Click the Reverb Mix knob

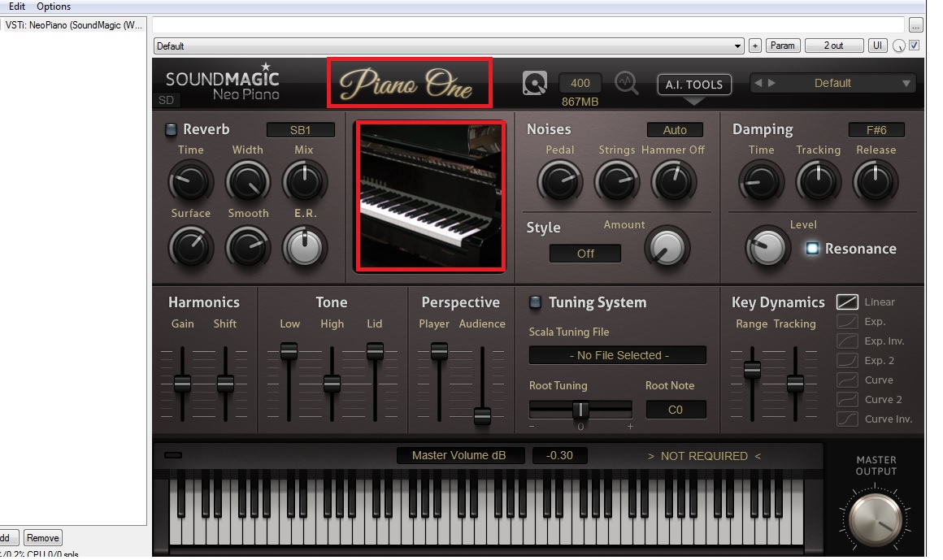coord(304,182)
